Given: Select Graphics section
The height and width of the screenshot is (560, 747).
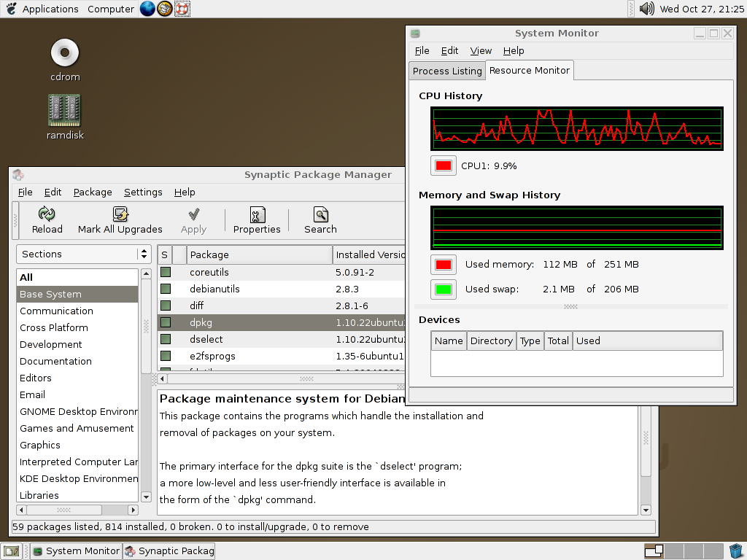Looking at the screenshot, I should point(77,445).
